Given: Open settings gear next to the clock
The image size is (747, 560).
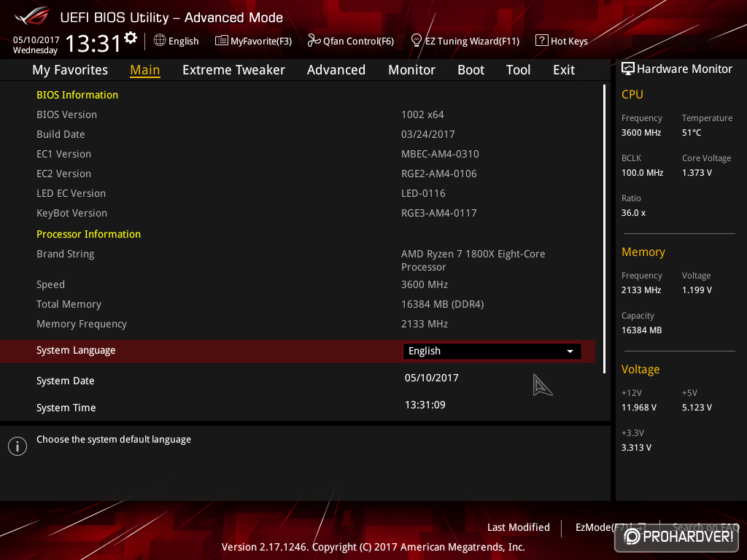Looking at the screenshot, I should 130,38.
